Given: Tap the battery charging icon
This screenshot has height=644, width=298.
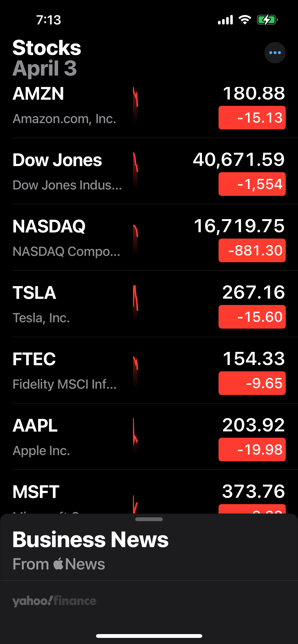Looking at the screenshot, I should 267,20.
